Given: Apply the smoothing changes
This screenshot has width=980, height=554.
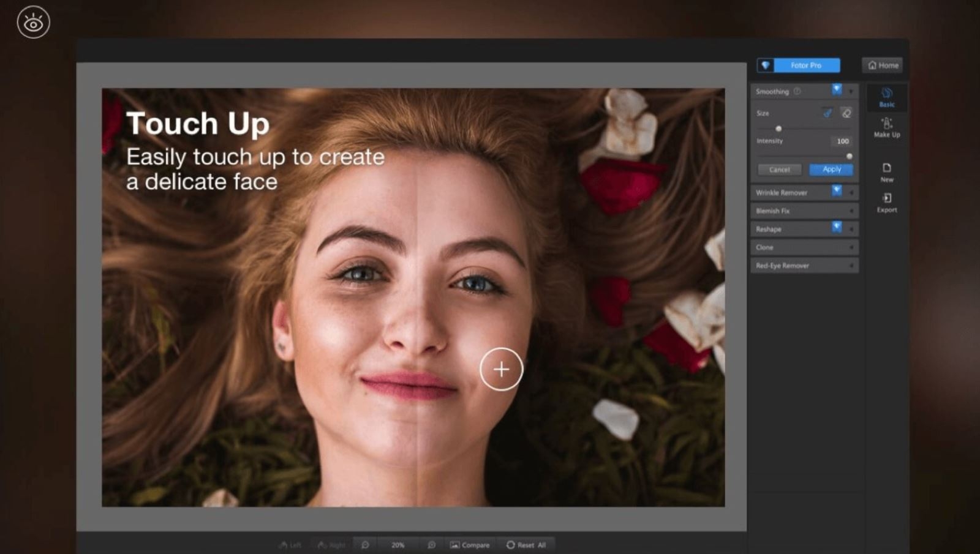Looking at the screenshot, I should click(x=831, y=170).
